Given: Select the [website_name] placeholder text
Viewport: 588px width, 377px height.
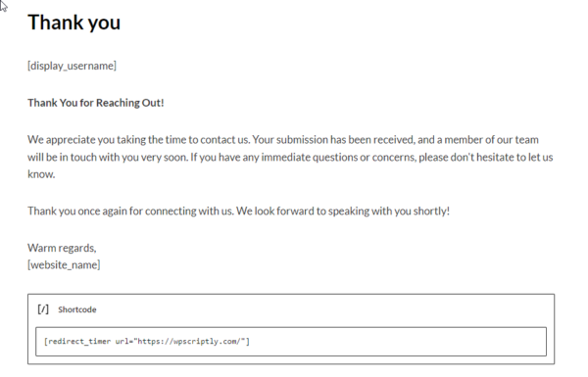Looking at the screenshot, I should (64, 265).
